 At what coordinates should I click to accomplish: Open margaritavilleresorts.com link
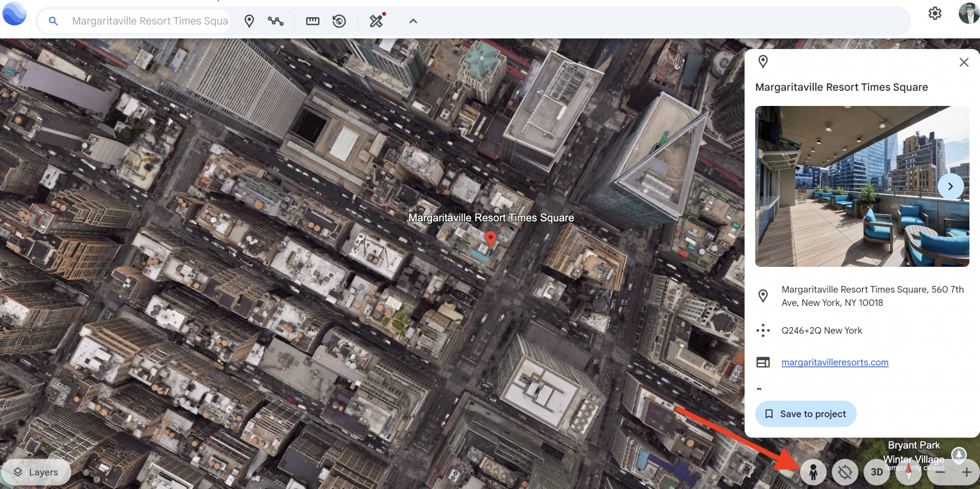click(x=834, y=362)
